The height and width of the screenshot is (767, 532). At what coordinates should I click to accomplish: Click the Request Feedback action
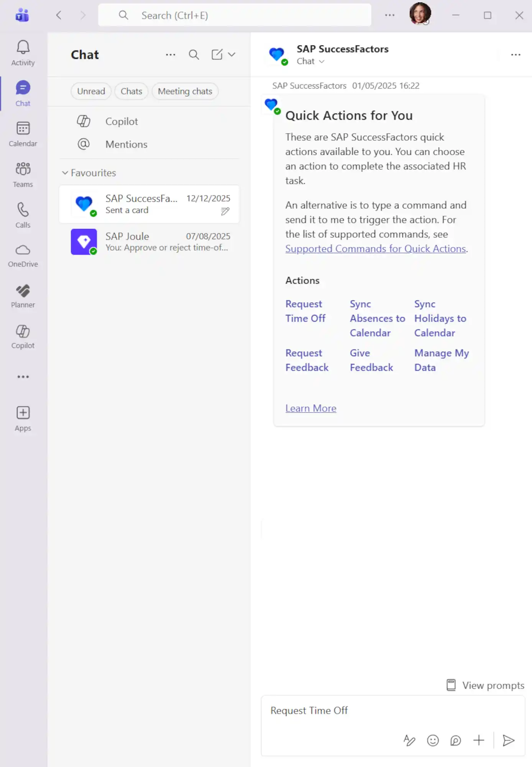tap(307, 360)
